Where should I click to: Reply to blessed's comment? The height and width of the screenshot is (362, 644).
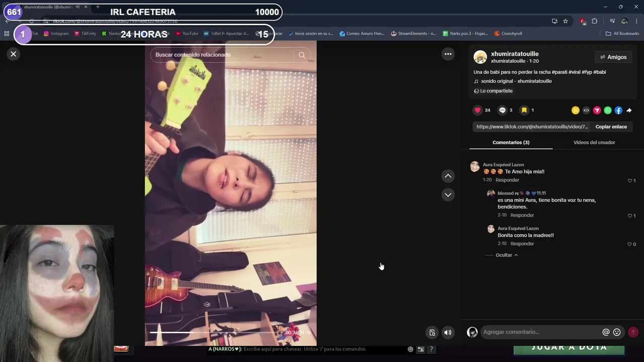tap(522, 215)
